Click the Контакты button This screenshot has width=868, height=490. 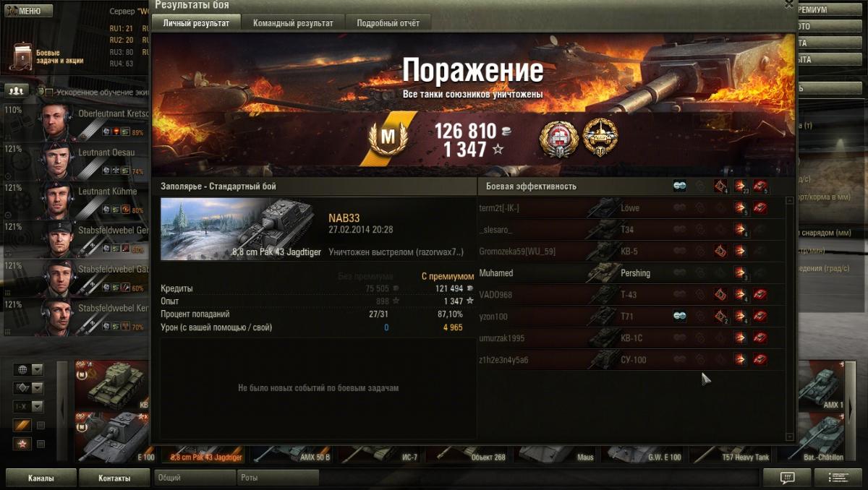tap(114, 478)
